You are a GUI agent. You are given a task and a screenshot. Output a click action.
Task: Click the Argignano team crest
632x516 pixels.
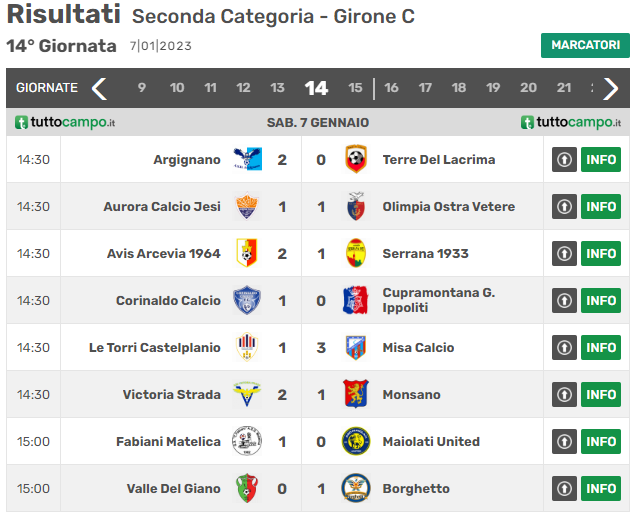tap(247, 159)
